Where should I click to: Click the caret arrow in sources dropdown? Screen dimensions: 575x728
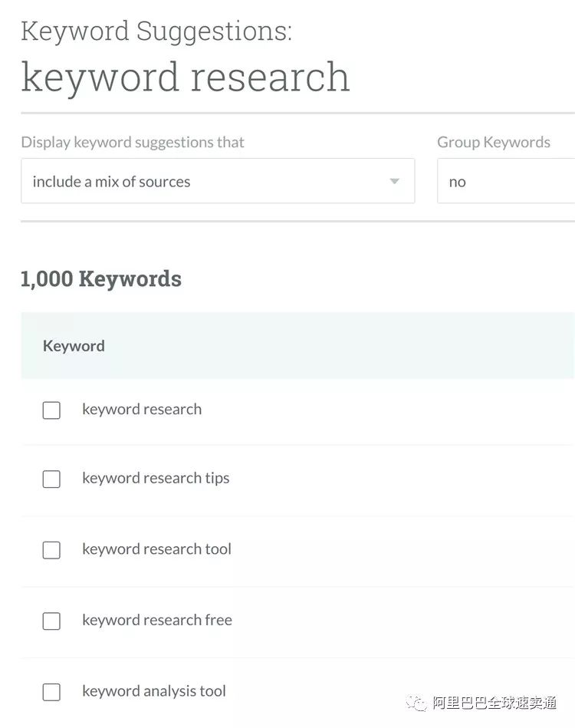coord(394,182)
